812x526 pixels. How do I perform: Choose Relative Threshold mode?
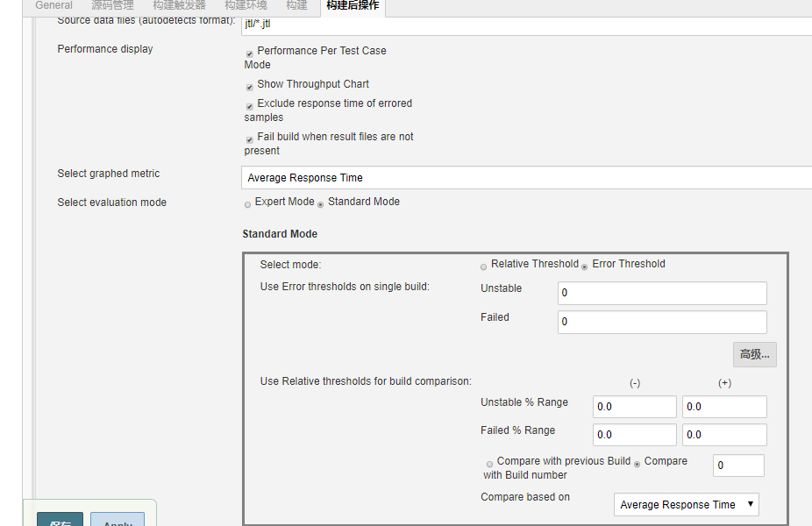coord(483,265)
